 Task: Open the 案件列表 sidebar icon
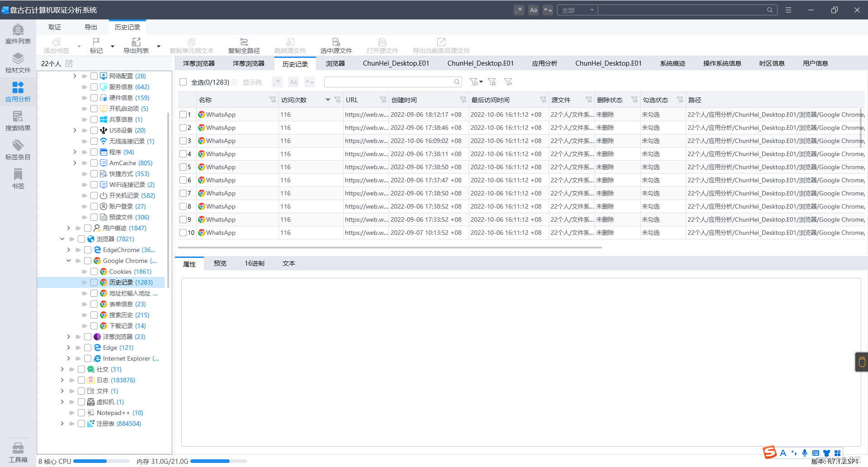pos(18,34)
